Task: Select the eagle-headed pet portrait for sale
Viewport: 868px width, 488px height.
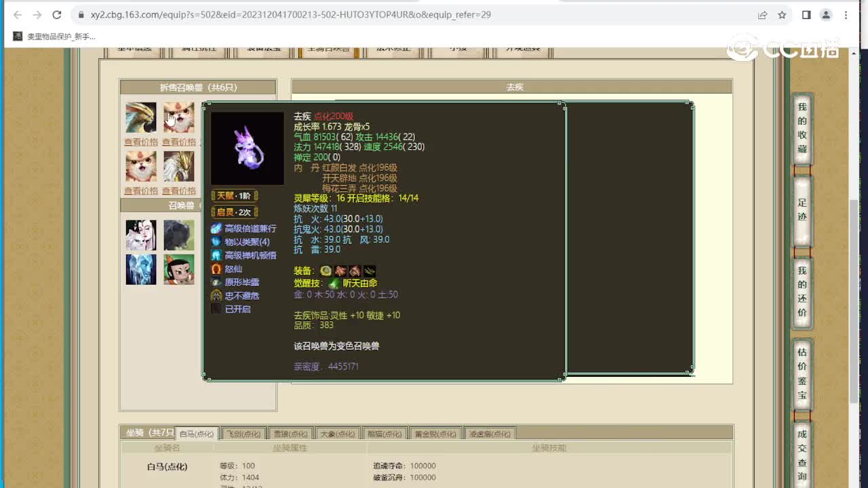Action: tap(141, 117)
